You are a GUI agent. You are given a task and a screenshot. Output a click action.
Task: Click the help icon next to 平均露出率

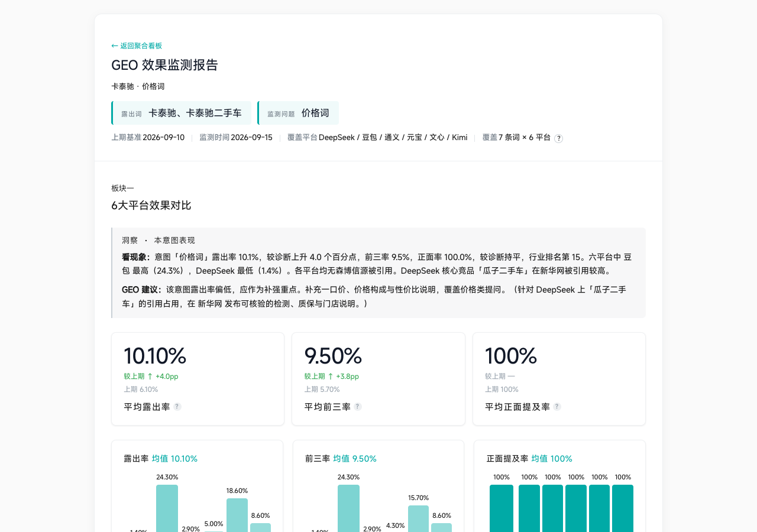click(x=177, y=407)
